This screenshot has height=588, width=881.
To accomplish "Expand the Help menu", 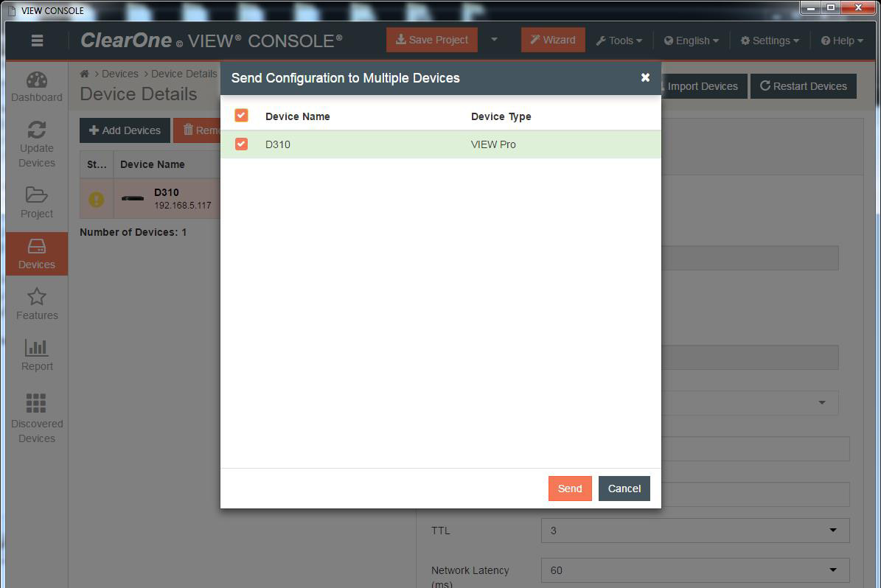I will click(x=842, y=41).
